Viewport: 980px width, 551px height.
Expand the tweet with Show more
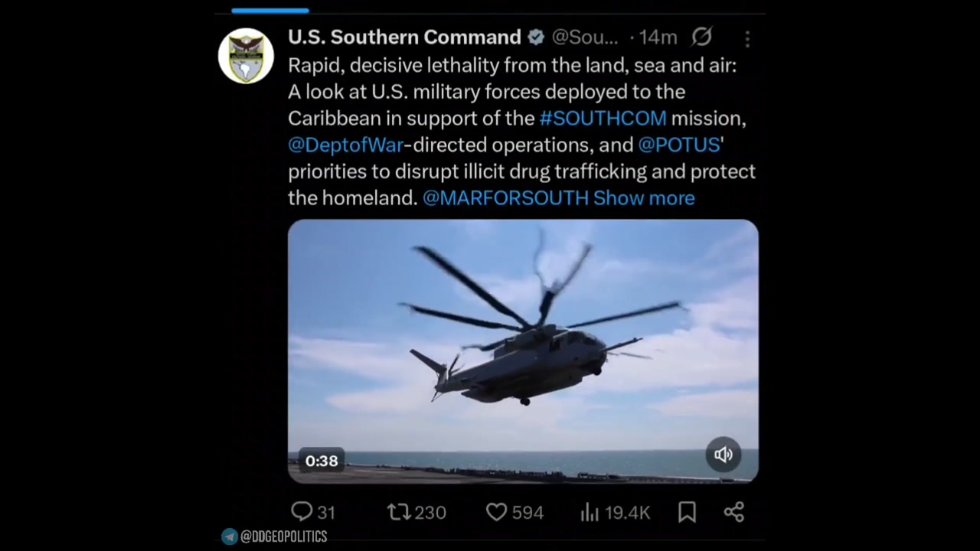644,197
